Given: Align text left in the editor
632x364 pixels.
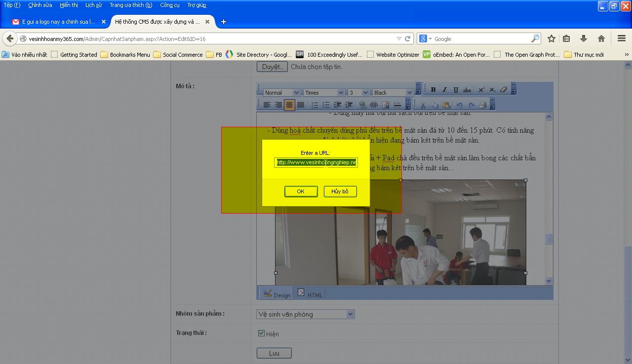Looking at the screenshot, I should click(x=267, y=105).
